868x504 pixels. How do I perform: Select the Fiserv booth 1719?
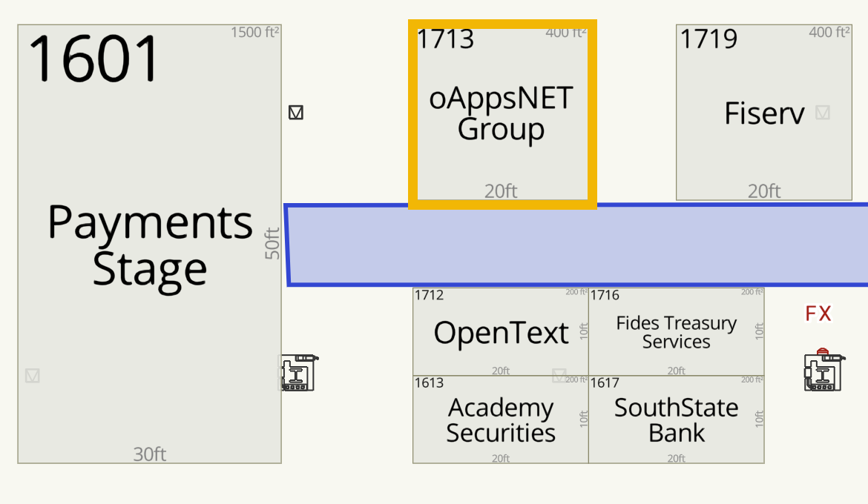point(764,113)
